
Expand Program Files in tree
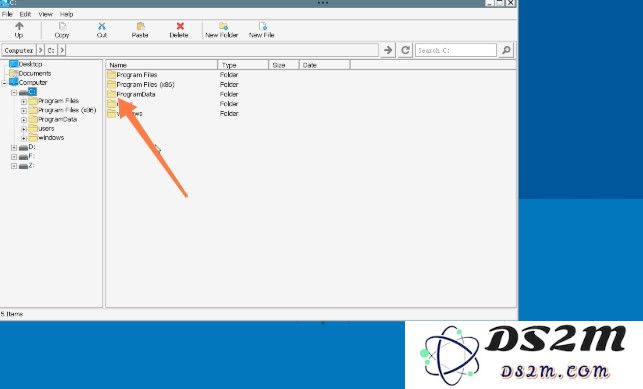(x=24, y=101)
